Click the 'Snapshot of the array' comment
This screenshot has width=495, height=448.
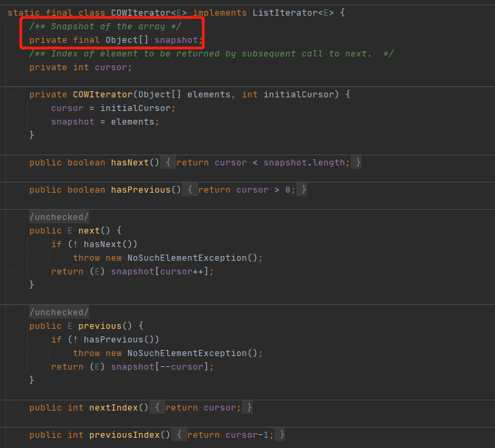click(106, 26)
